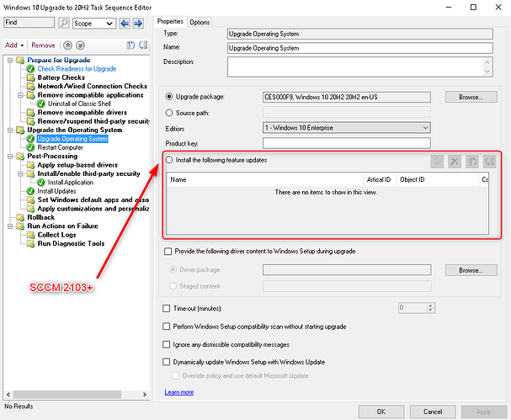The width and height of the screenshot is (511, 420).
Task: Select Install the following feature updates radio
Action: point(169,160)
